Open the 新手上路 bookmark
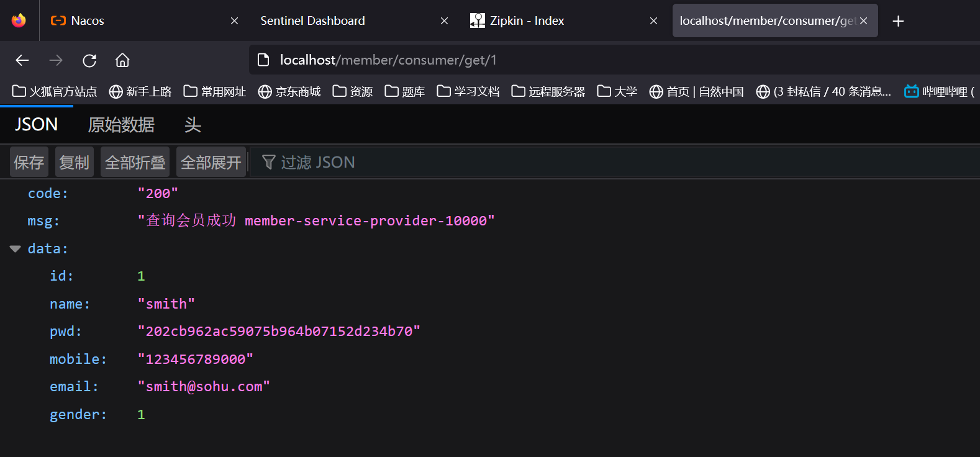Viewport: 980px width, 457px height. 140,92
